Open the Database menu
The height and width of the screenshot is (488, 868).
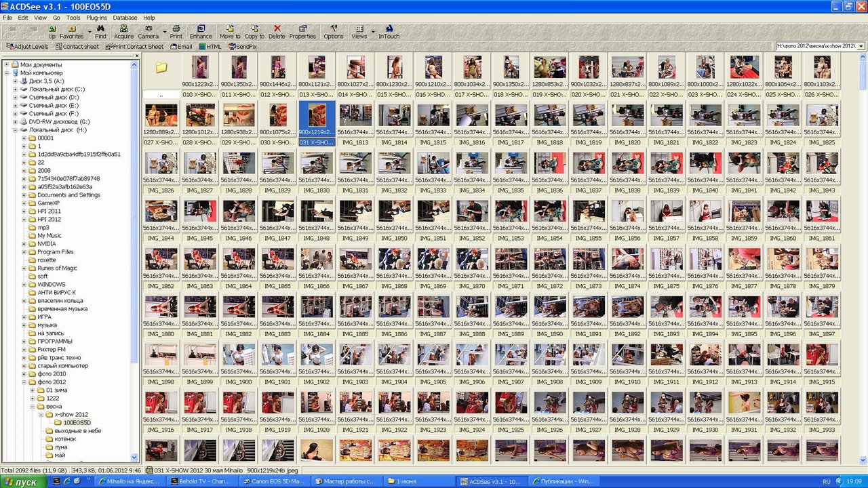tap(125, 18)
